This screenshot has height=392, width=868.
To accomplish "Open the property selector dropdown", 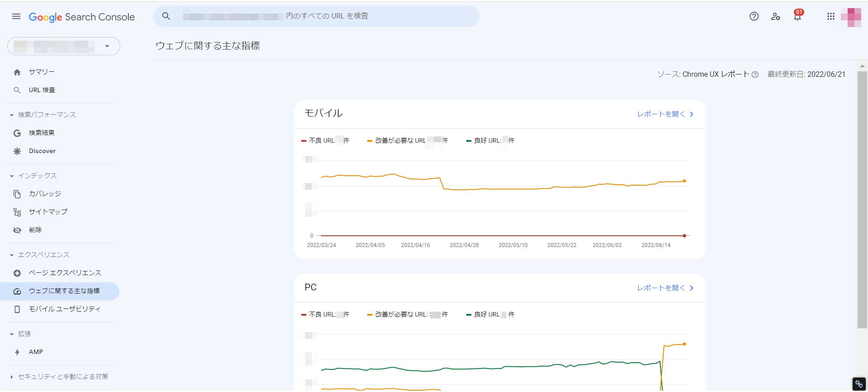I will pos(64,46).
